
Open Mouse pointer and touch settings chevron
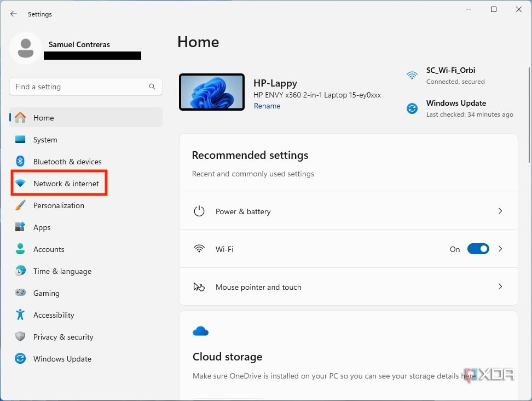[500, 287]
